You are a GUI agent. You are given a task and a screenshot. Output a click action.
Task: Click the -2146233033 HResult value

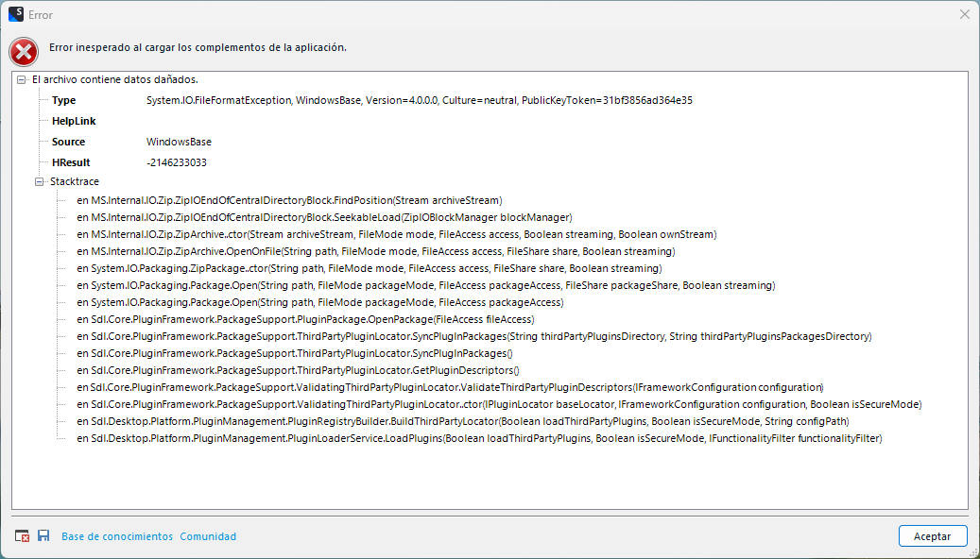click(x=177, y=162)
